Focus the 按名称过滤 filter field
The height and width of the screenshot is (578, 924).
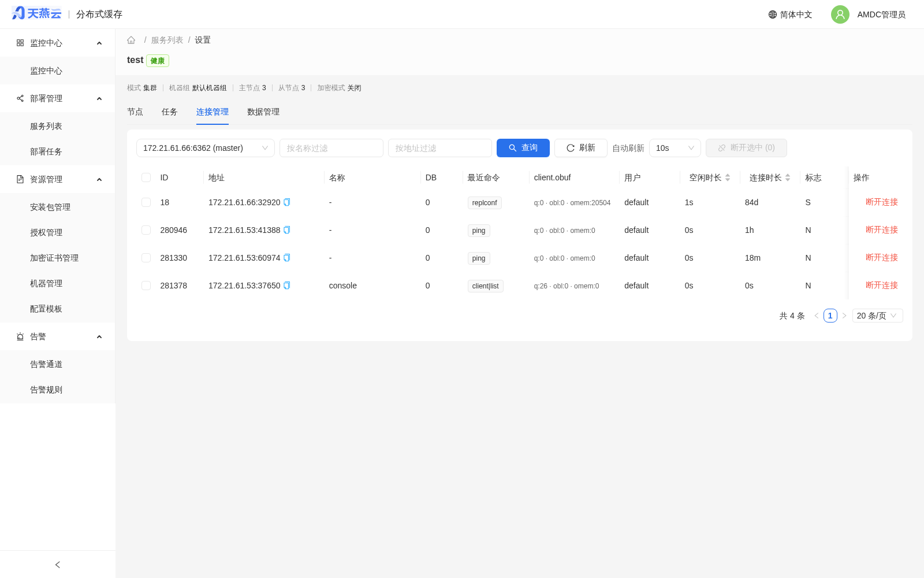[331, 148]
